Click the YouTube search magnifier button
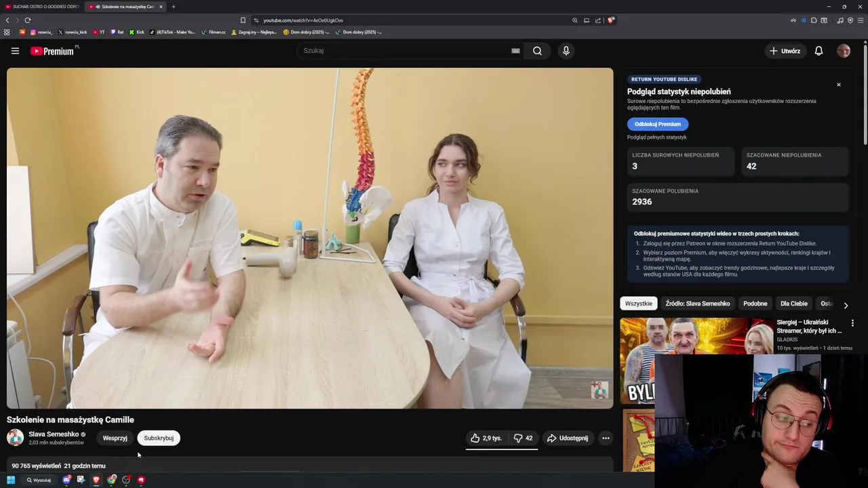This screenshot has width=868, height=488. pyautogui.click(x=537, y=51)
